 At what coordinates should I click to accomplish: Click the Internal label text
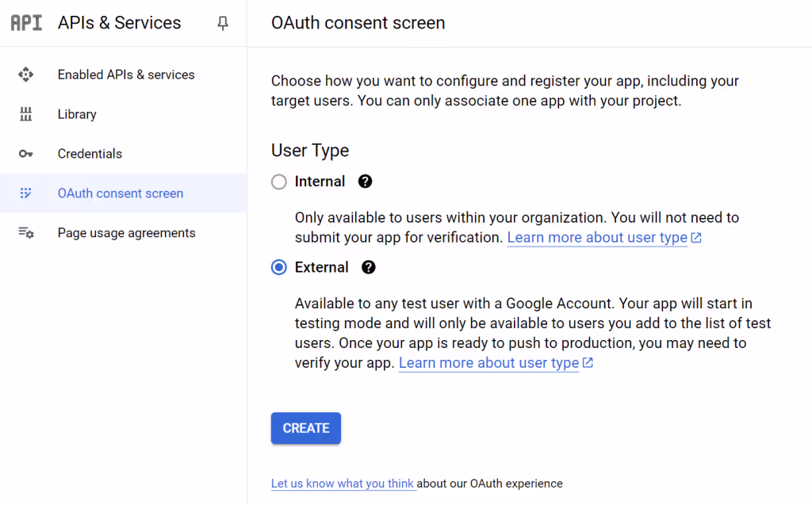pos(320,182)
